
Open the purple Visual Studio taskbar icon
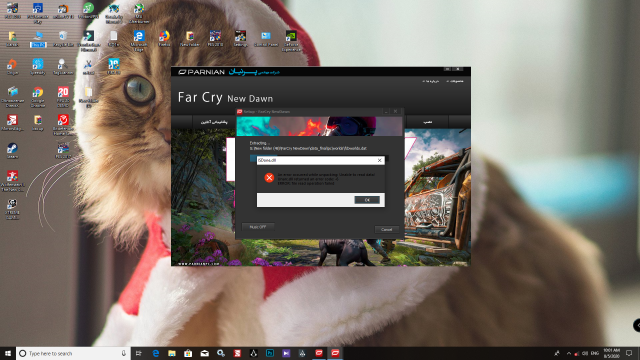point(286,353)
